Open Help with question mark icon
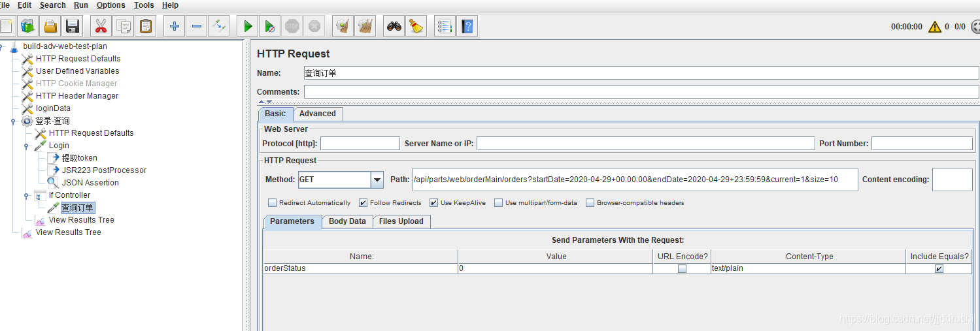This screenshot has height=331, width=980. (x=467, y=26)
